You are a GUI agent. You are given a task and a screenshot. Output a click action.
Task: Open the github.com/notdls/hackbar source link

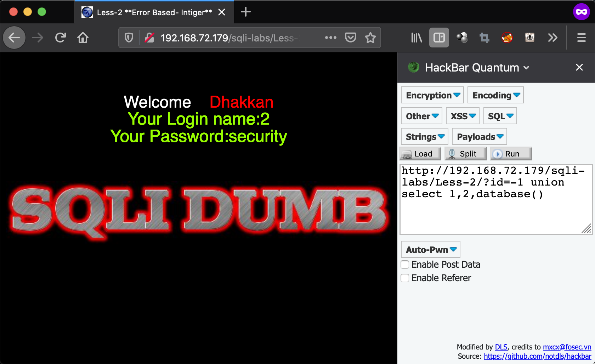(x=537, y=356)
